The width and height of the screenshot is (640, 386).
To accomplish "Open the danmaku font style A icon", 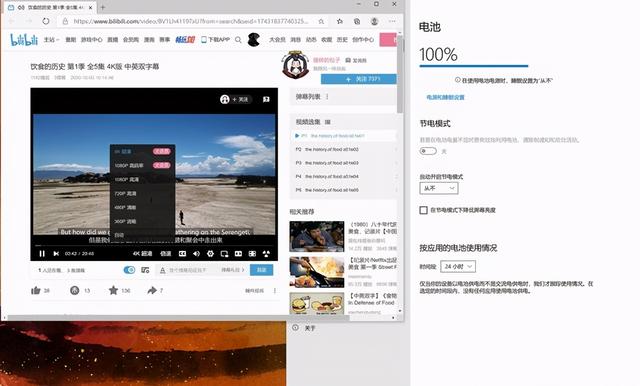I will [x=162, y=270].
